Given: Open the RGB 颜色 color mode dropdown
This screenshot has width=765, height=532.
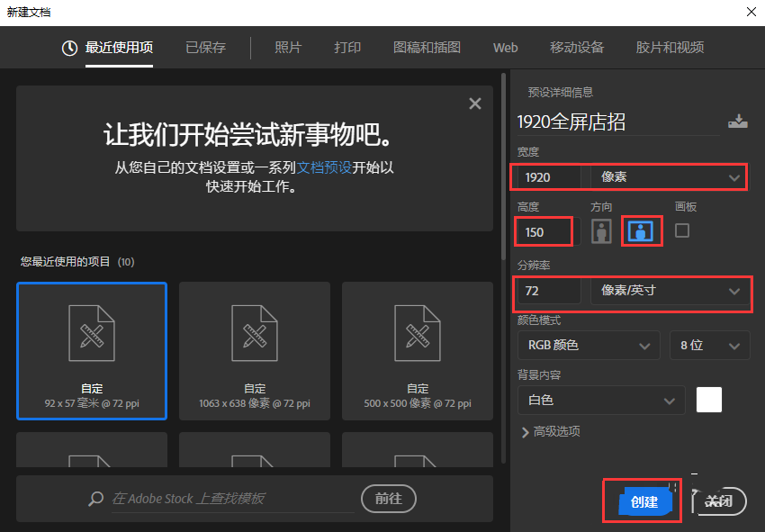Looking at the screenshot, I should (589, 345).
